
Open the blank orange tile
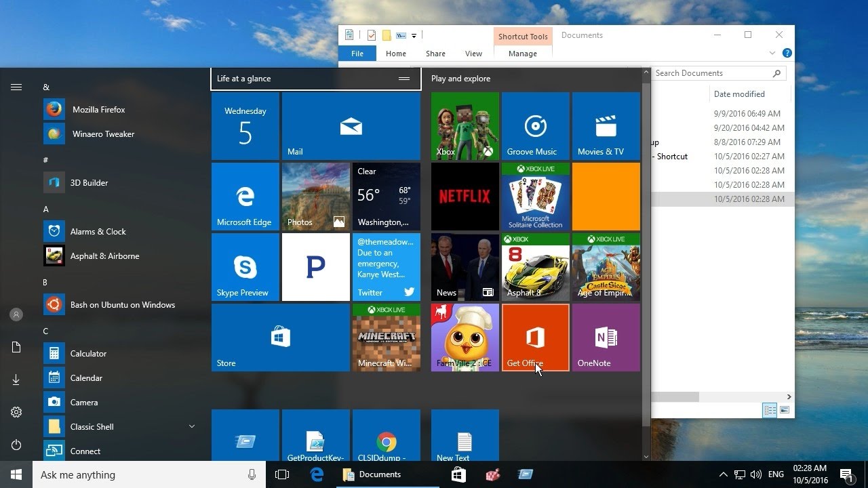[x=606, y=197]
